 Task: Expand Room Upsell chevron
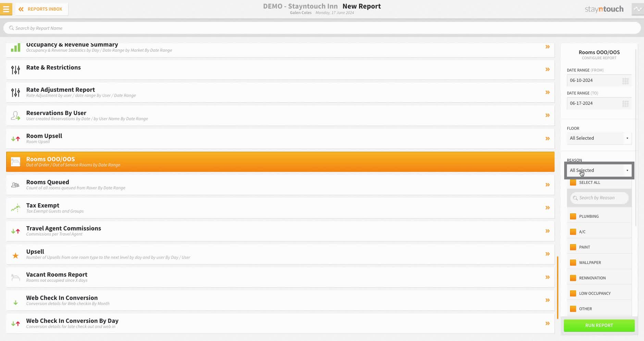[547, 139]
